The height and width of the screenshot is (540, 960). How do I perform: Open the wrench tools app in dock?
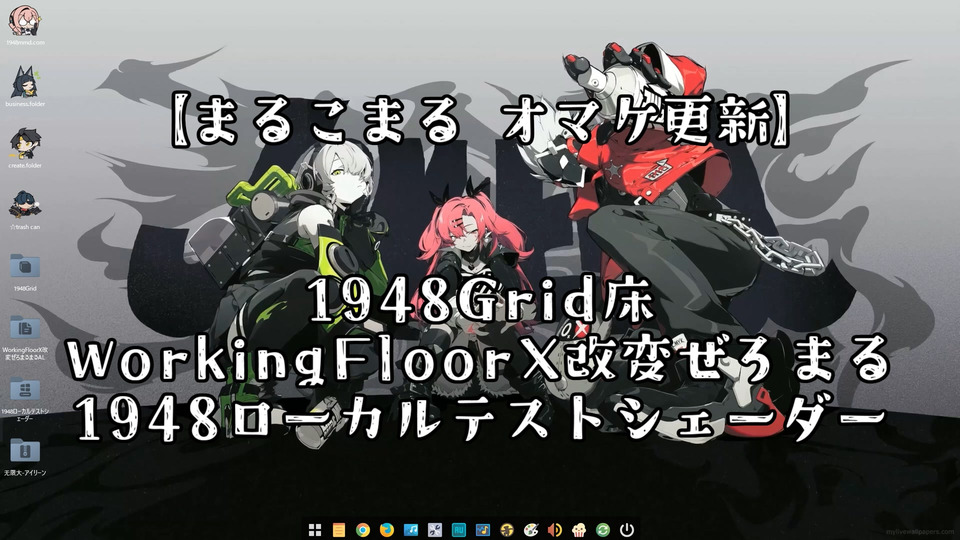(435, 530)
